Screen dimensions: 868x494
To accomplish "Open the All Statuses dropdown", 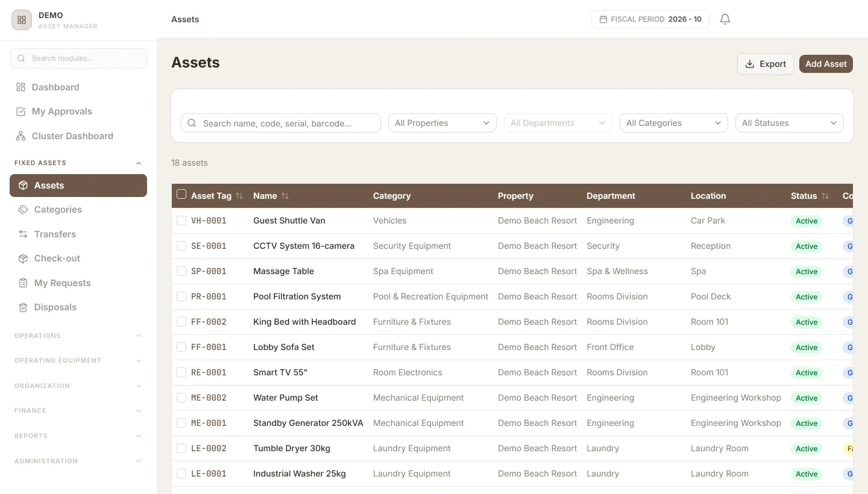I will click(790, 123).
